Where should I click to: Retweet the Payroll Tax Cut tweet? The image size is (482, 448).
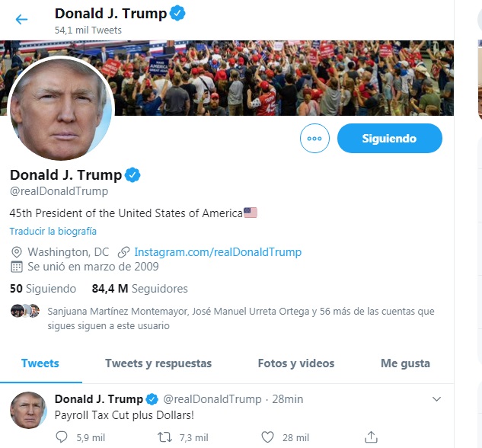click(164, 437)
